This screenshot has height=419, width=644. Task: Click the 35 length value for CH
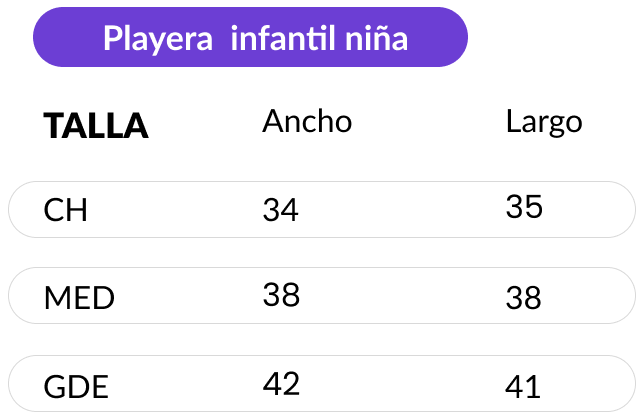click(524, 206)
